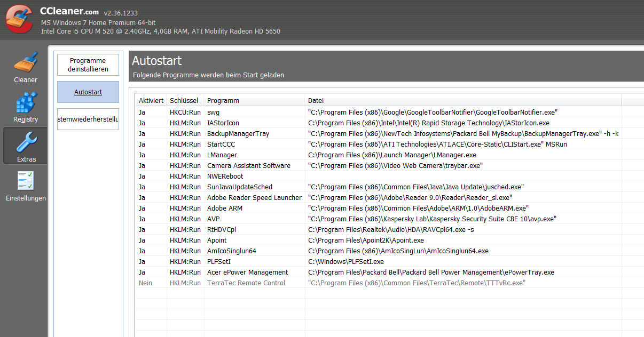The width and height of the screenshot is (644, 337).
Task: Click the traybar.exe file path
Action: [x=395, y=166]
